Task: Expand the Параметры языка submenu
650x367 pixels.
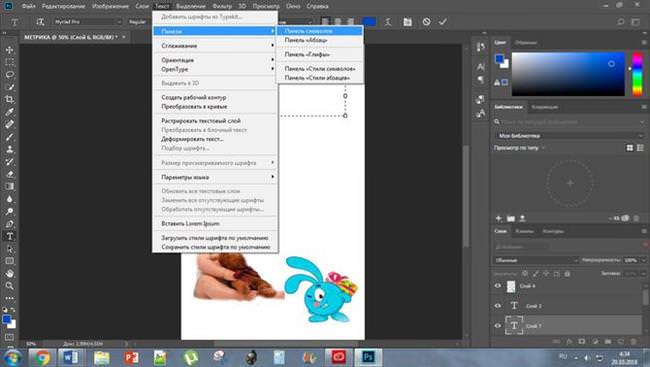Action: pyautogui.click(x=216, y=177)
